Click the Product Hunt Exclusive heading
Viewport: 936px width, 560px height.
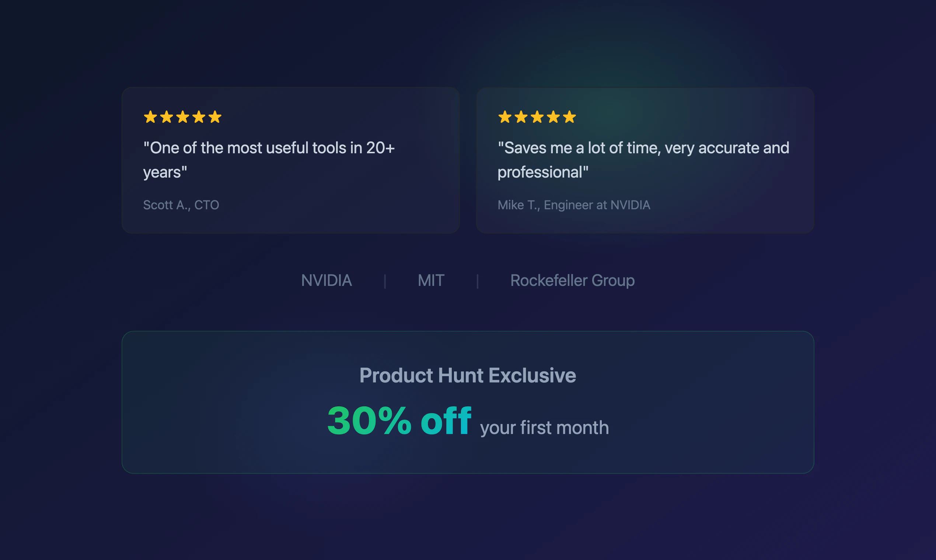(468, 375)
